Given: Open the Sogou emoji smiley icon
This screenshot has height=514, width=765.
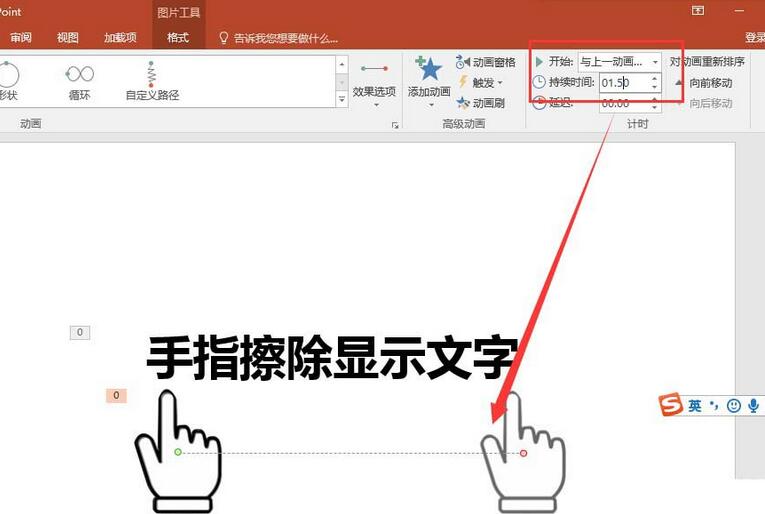Looking at the screenshot, I should tap(733, 406).
